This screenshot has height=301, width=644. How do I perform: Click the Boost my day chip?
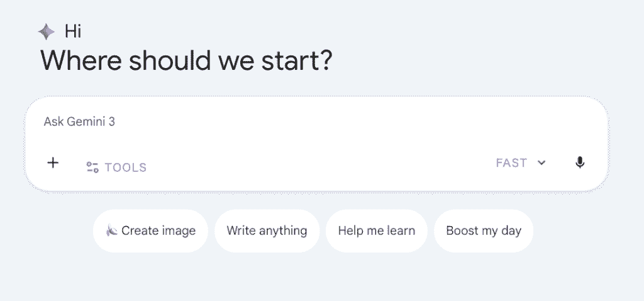point(483,231)
